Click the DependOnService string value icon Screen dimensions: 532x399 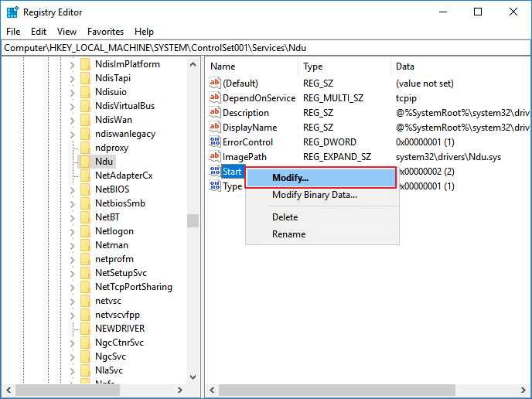pyautogui.click(x=215, y=98)
